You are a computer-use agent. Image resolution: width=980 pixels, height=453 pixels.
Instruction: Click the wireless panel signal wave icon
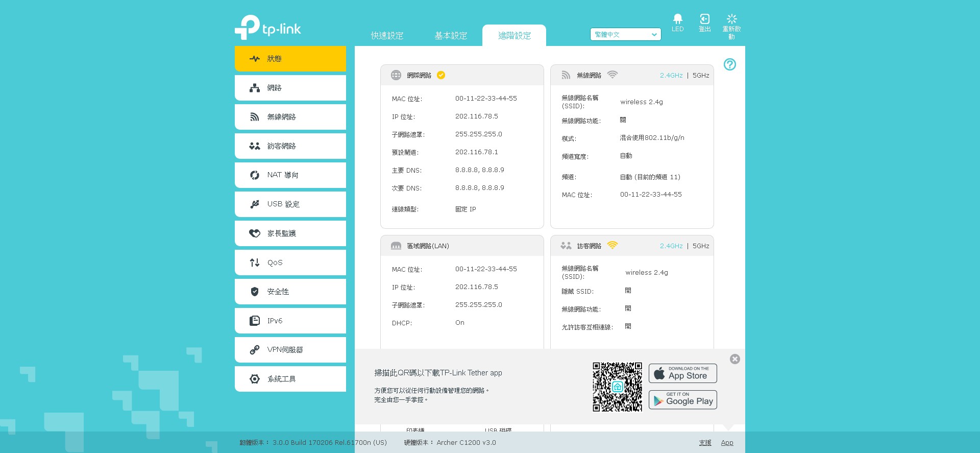[x=566, y=75]
